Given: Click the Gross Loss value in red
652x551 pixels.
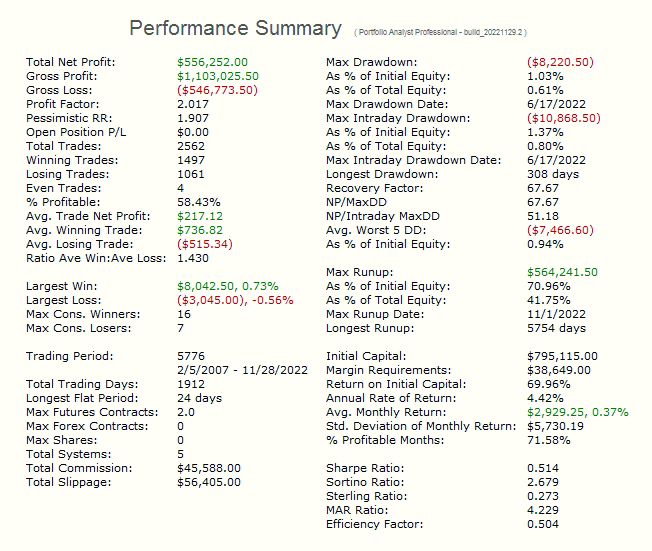Looking at the screenshot, I should click(218, 90).
